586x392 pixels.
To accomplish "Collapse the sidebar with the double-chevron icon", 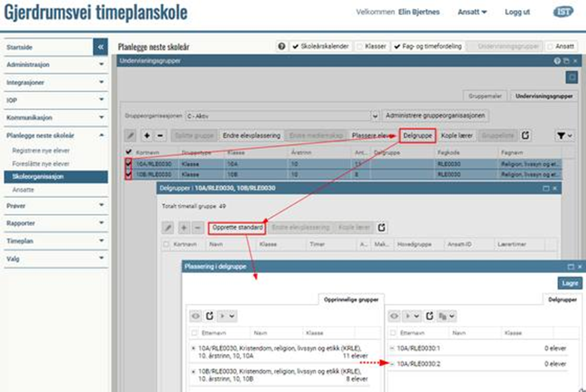I will click(x=100, y=47).
